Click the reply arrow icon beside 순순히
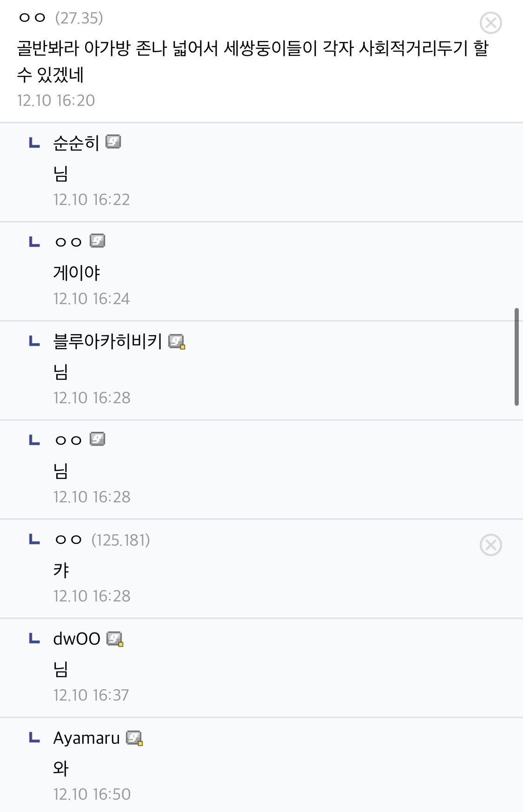Viewport: 523px width, 812px height. (34, 142)
